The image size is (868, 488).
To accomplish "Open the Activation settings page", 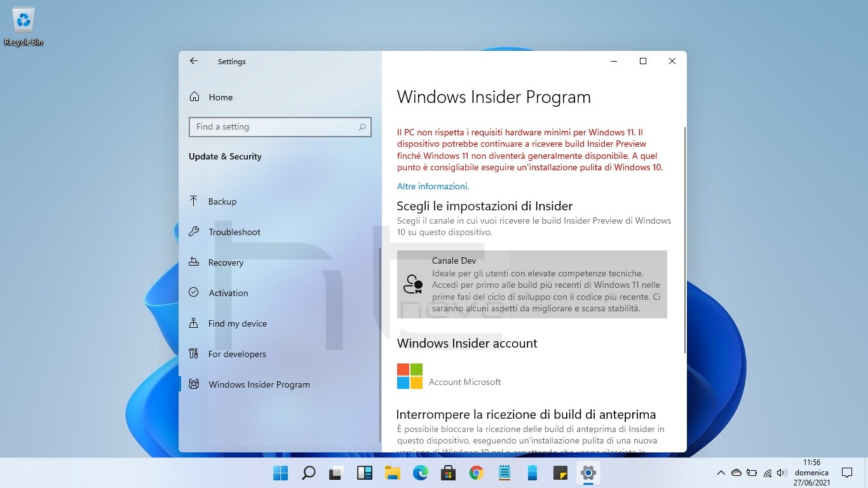I will click(228, 293).
